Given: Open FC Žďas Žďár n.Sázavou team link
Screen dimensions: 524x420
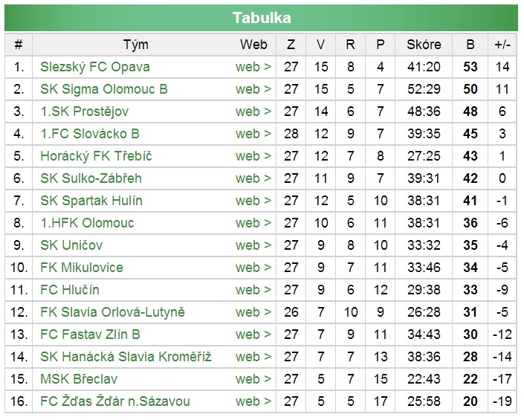Looking at the screenshot, I should [115, 401].
